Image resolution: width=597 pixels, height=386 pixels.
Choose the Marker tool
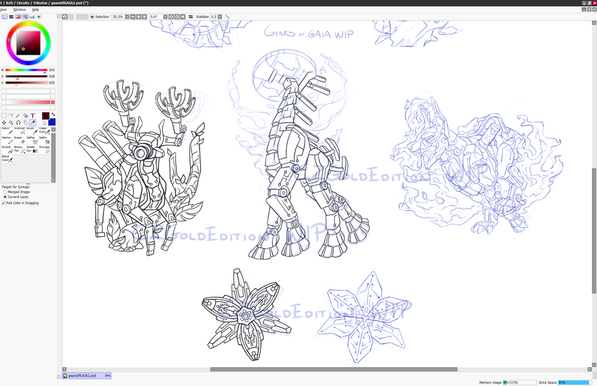pyautogui.click(x=7, y=141)
